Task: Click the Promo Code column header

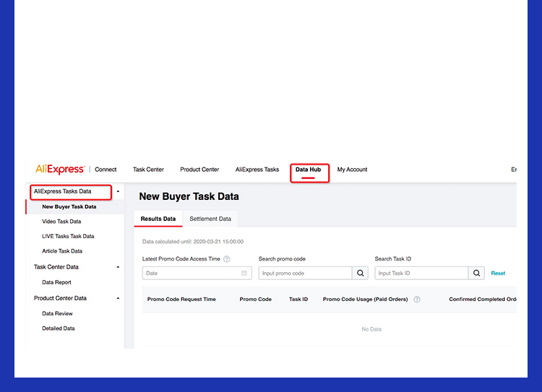Action: click(x=255, y=300)
